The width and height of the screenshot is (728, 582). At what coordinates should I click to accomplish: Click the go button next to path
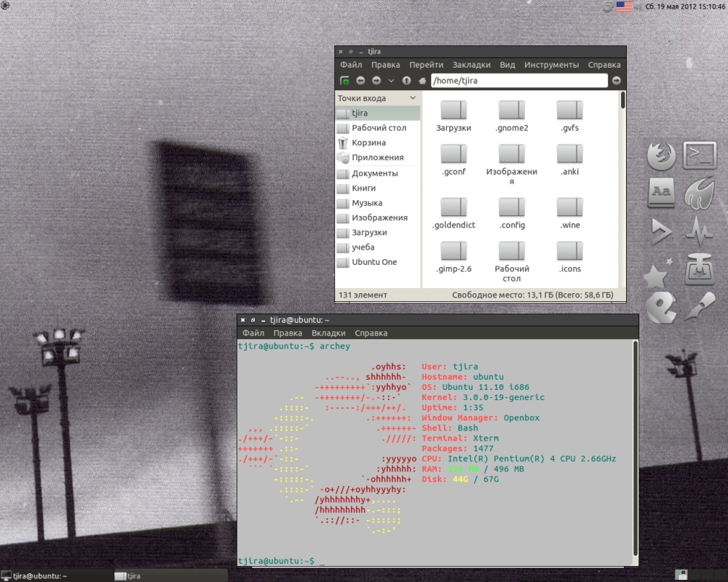coord(616,81)
